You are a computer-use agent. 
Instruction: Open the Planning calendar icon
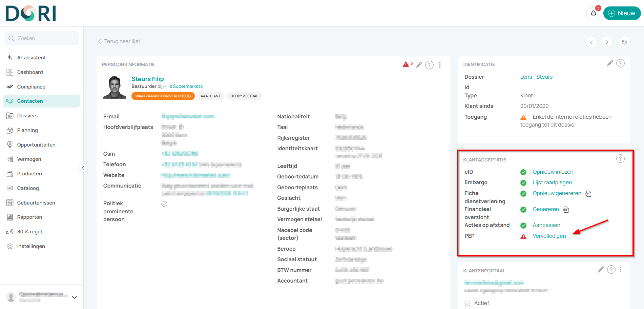click(x=10, y=130)
